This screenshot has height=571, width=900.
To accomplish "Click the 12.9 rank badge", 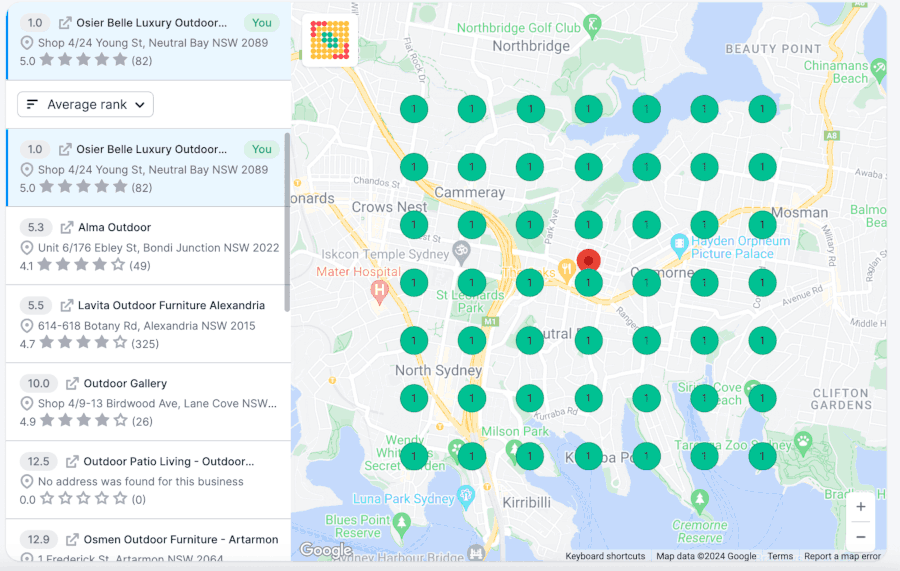I will 38,539.
